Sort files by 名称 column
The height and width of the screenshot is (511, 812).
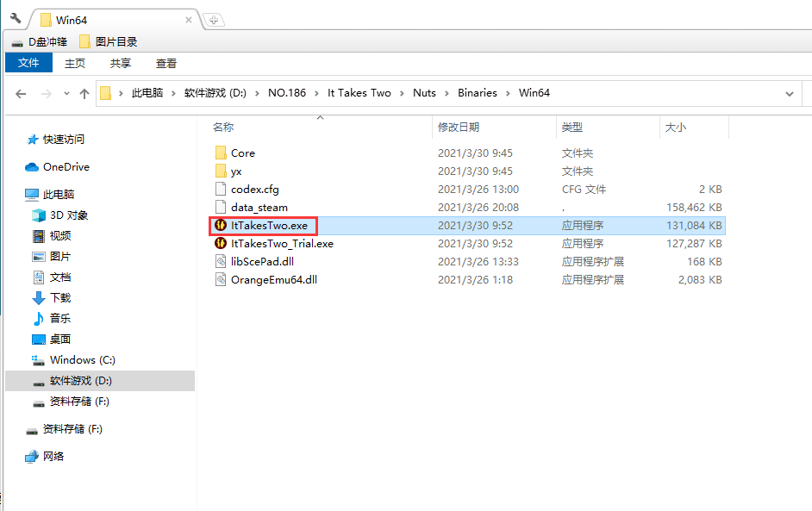click(x=223, y=128)
